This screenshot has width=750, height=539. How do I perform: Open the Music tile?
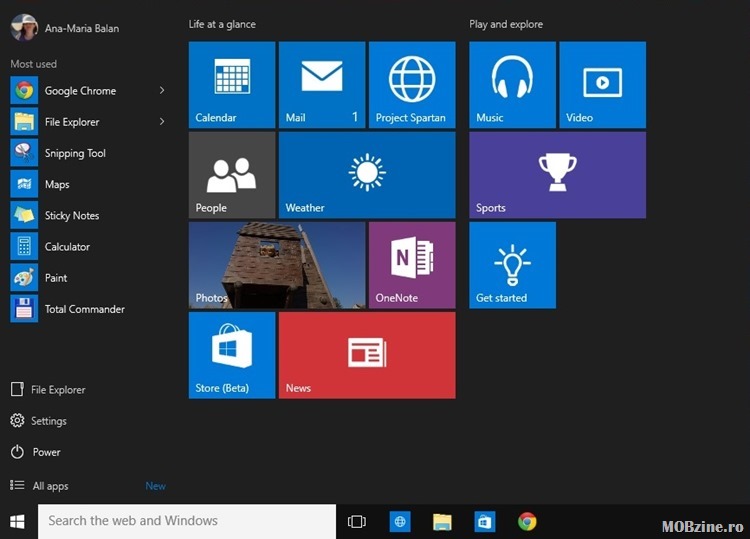(512, 85)
